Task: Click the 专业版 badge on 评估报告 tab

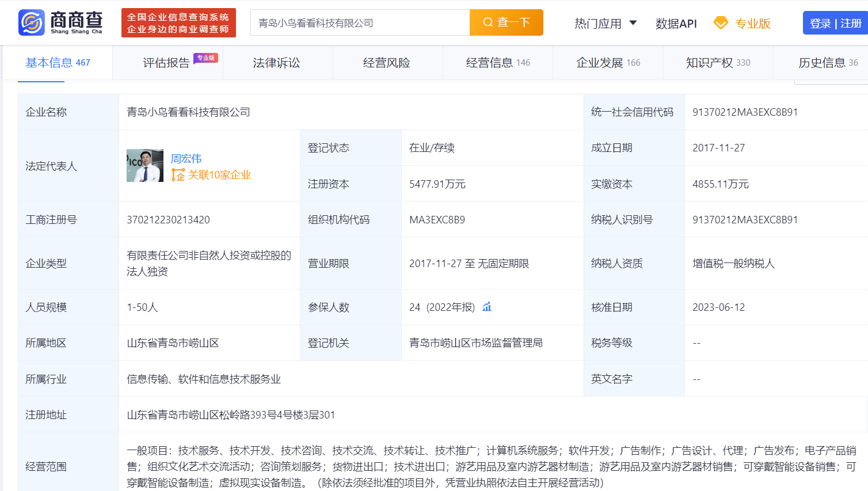Action: (x=205, y=58)
